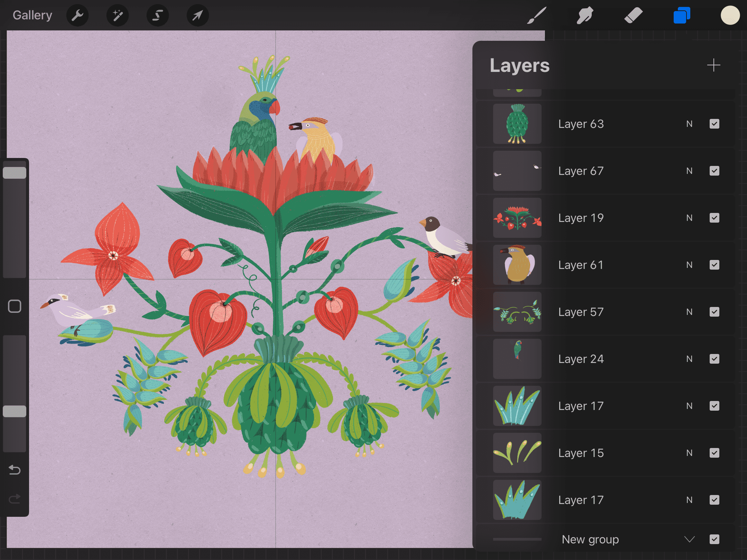Open the active color swatch

click(x=730, y=15)
